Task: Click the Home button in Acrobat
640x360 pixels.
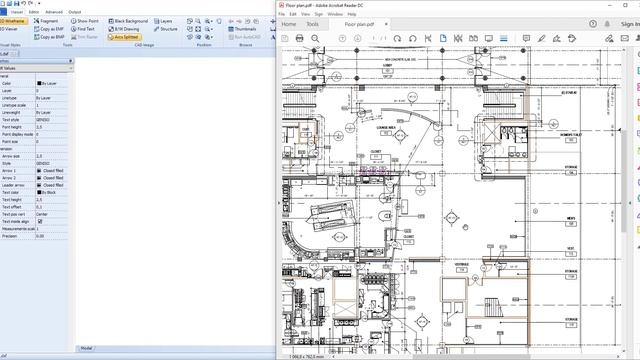Action: [x=289, y=24]
